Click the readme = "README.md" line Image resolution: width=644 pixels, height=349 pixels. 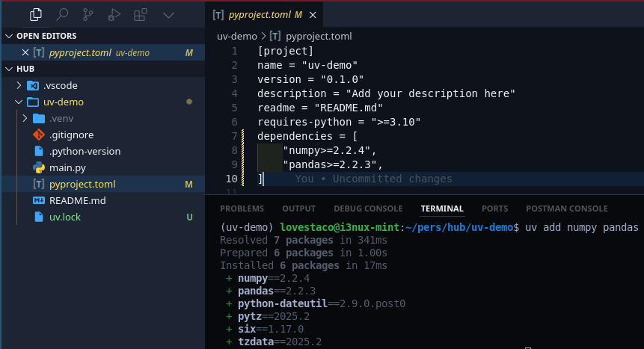[x=320, y=108]
